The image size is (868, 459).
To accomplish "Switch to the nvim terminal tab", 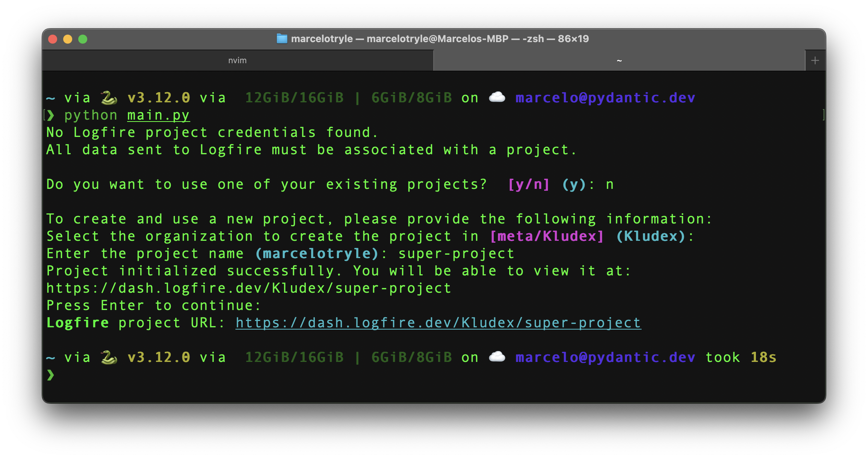I will tap(238, 61).
